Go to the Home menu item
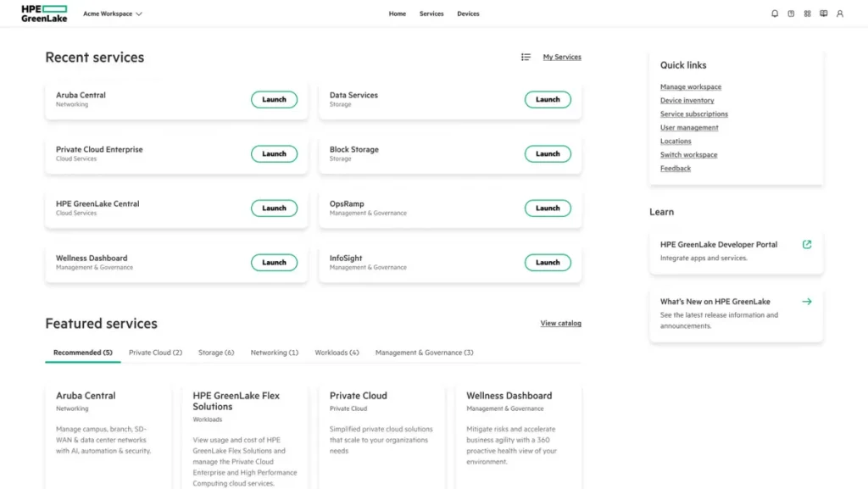This screenshot has width=868, height=489. (397, 14)
